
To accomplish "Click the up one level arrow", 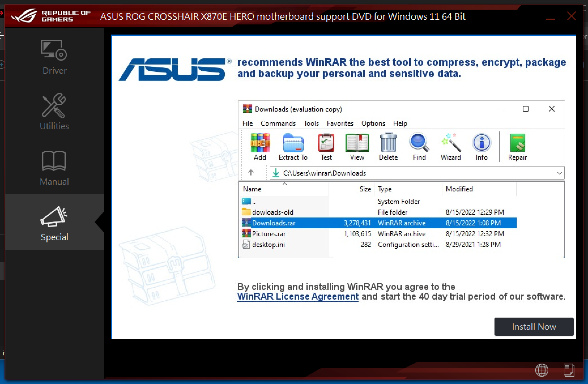I will 251,172.
